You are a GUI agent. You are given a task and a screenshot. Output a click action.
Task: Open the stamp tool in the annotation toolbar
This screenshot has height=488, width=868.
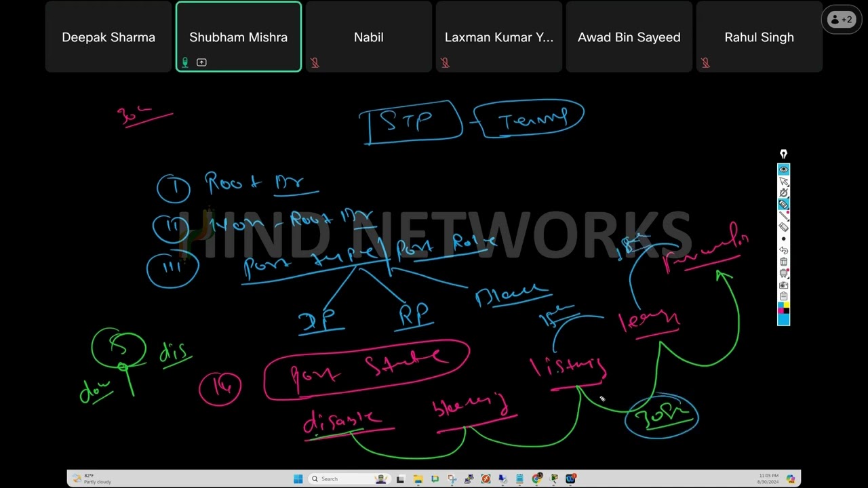(x=783, y=273)
